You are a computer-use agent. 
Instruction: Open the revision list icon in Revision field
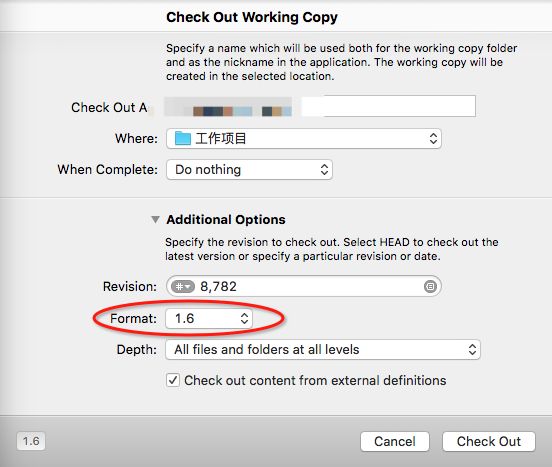tap(430, 286)
